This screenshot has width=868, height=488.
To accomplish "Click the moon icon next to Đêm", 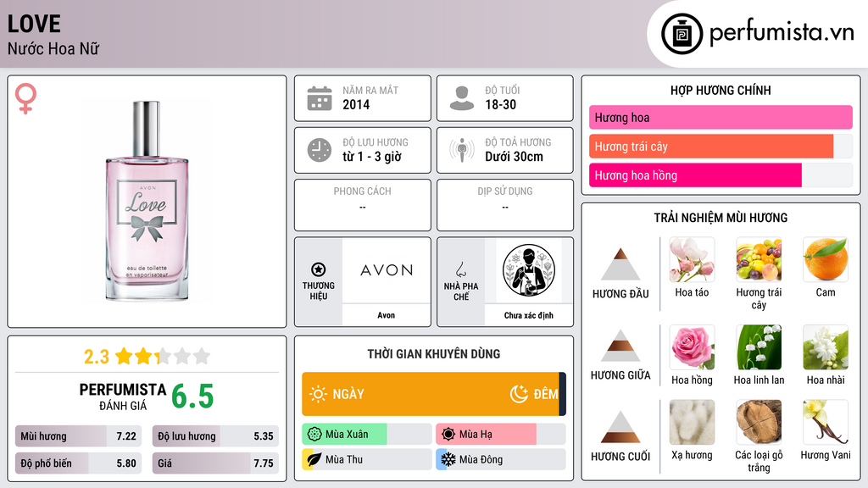I will point(519,394).
